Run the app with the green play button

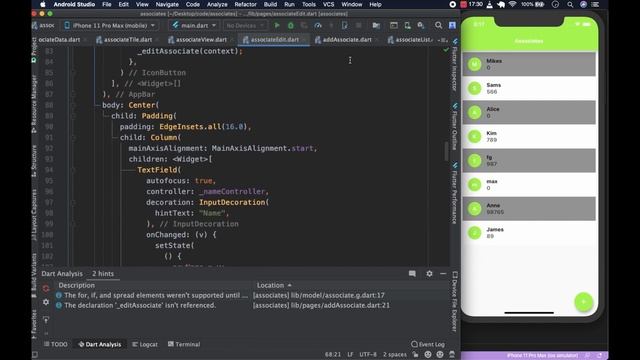pyautogui.click(x=277, y=25)
